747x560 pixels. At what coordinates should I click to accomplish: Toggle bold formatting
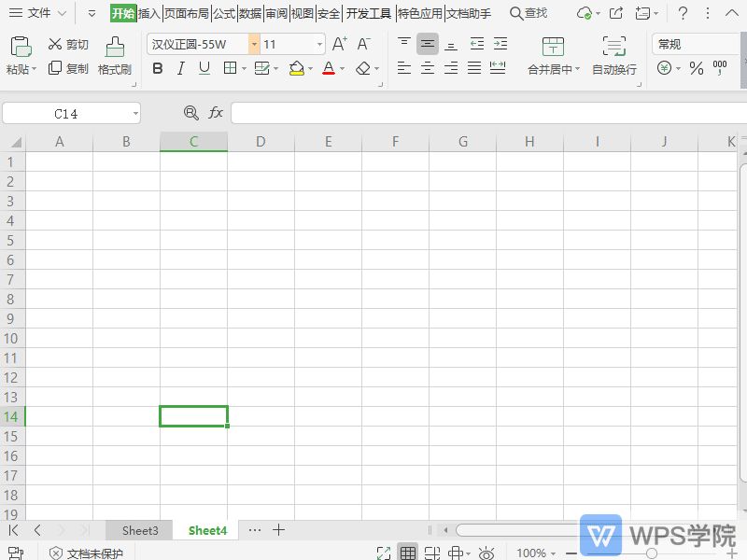[157, 68]
